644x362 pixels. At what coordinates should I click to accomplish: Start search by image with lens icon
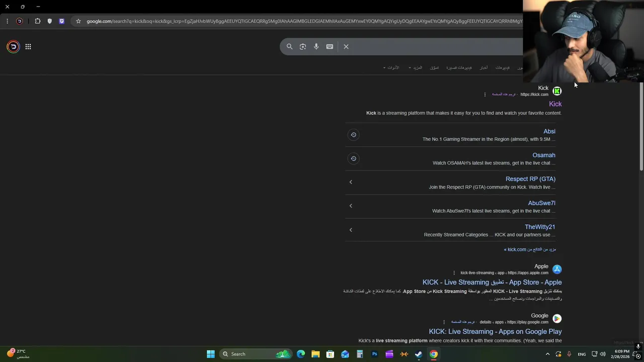(303, 46)
